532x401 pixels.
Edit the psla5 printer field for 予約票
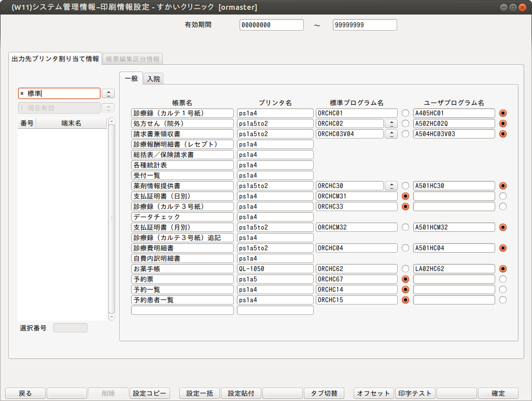(275, 279)
